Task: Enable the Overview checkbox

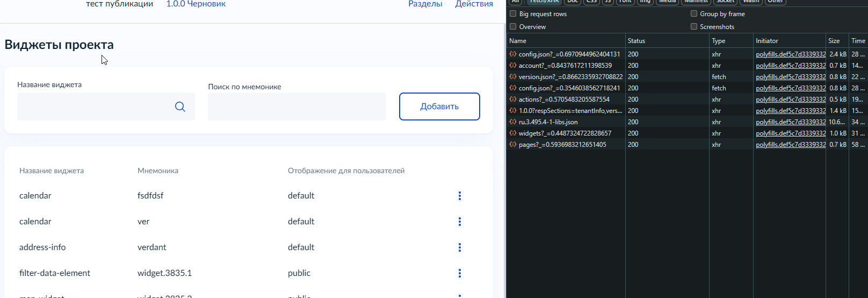Action: [x=513, y=26]
